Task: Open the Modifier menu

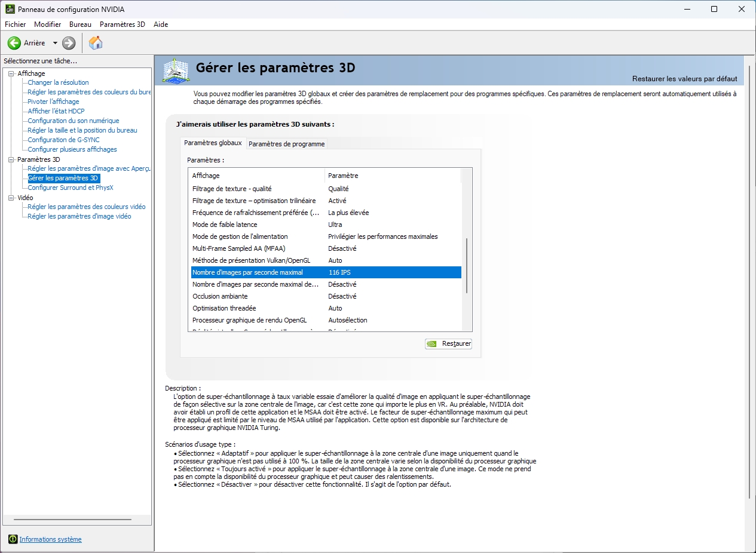Action: click(48, 24)
